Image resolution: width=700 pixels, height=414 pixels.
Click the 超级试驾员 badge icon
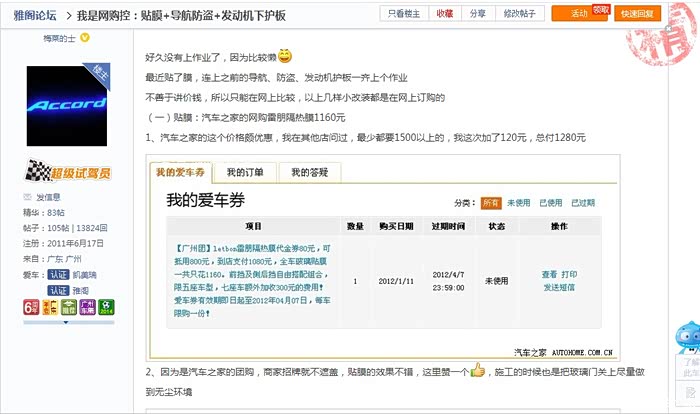click(x=66, y=171)
